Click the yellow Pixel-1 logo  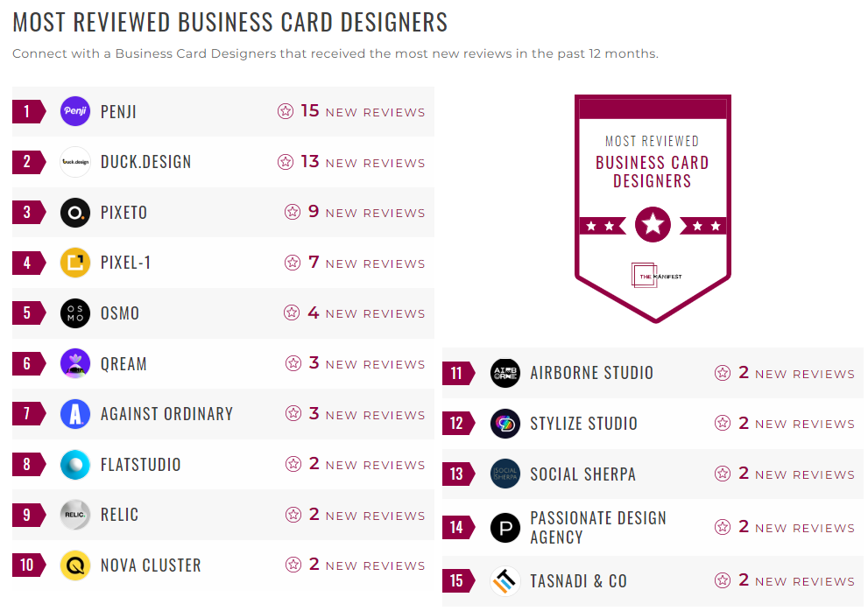pos(75,263)
